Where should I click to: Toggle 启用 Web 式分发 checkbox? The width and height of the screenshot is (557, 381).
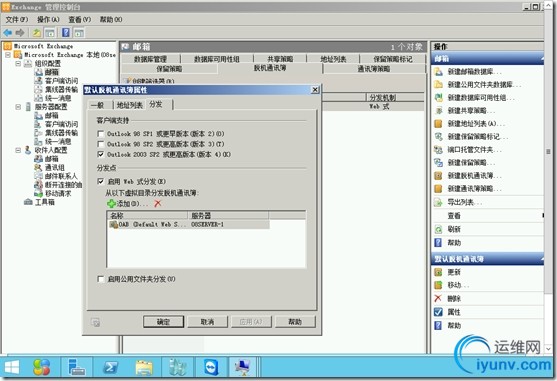pyautogui.click(x=101, y=181)
